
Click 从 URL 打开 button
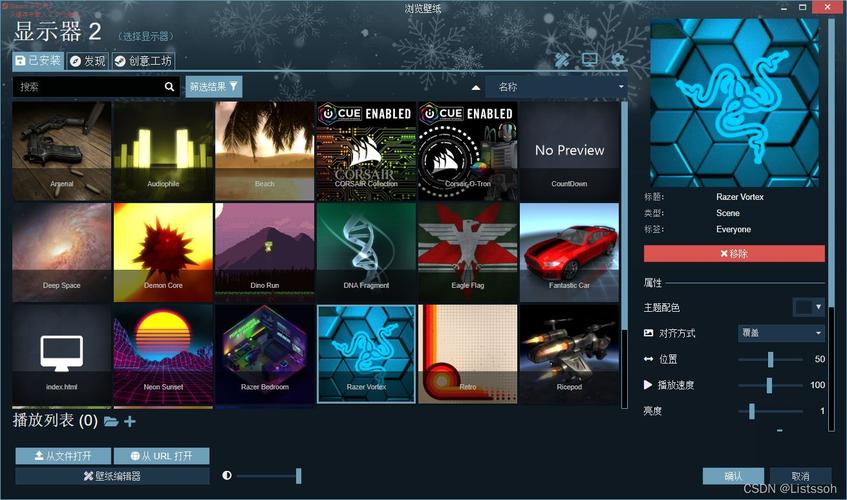pyautogui.click(x=162, y=456)
